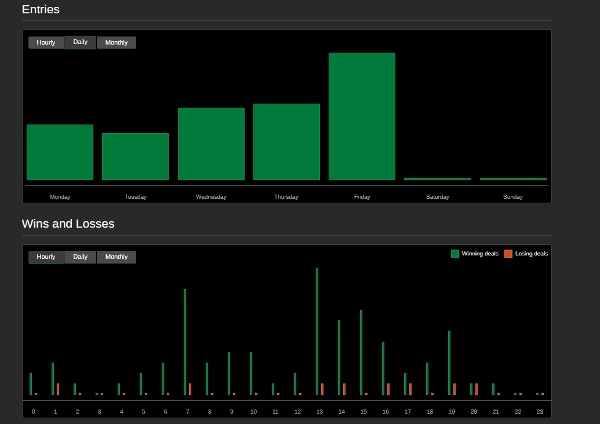The height and width of the screenshot is (424, 600).
Task: Click losing deals bar at hour 20
Action: (x=476, y=389)
